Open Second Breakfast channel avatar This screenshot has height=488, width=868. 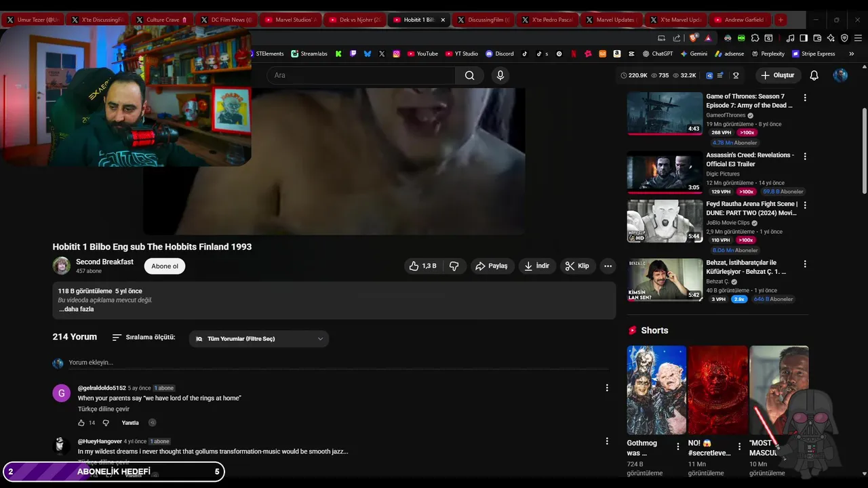click(62, 266)
